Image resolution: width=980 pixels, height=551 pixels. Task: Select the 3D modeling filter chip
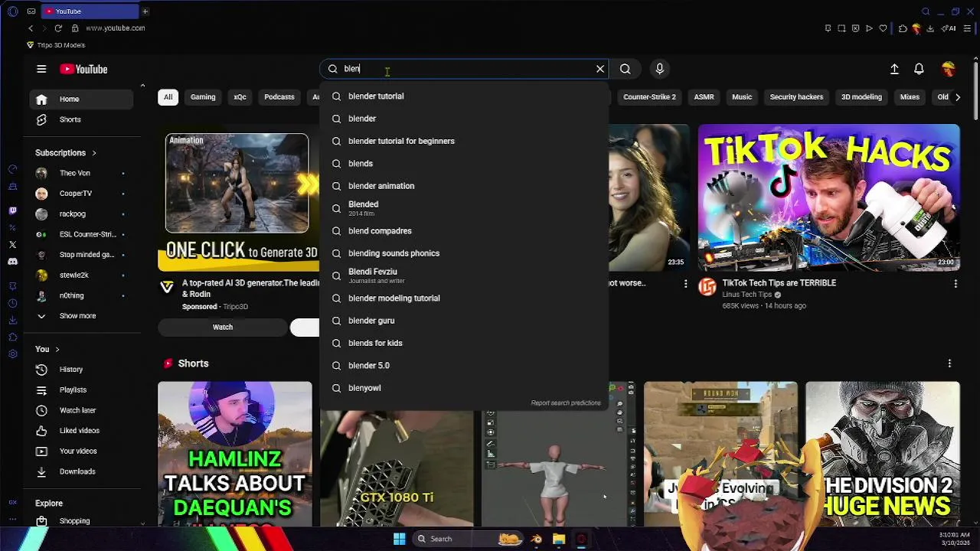pyautogui.click(x=861, y=97)
